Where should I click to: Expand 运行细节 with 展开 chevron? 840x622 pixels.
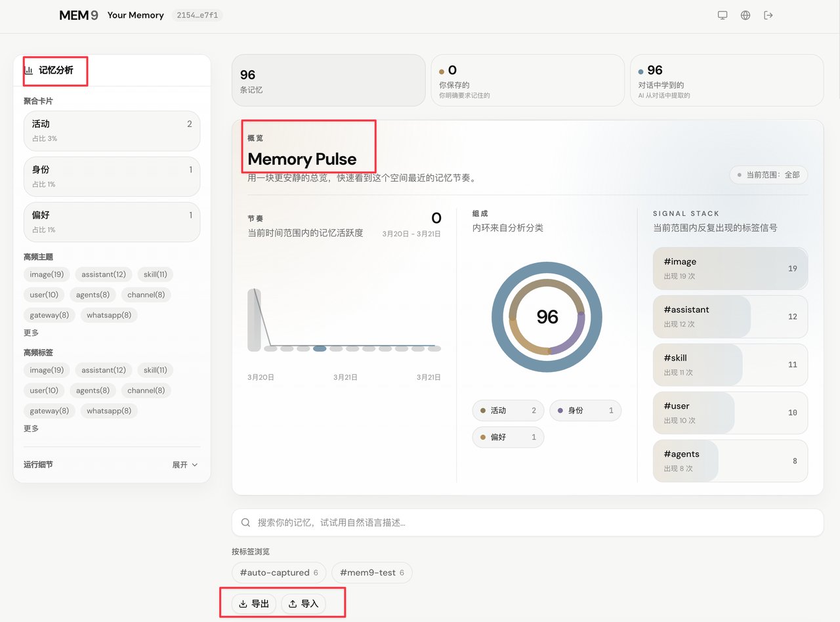pyautogui.click(x=185, y=465)
